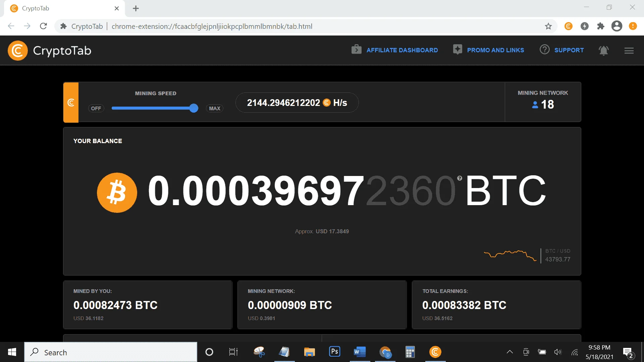Screen dimensions: 644x362
Task: Click the battery status tray icon
Action: [x=542, y=352]
